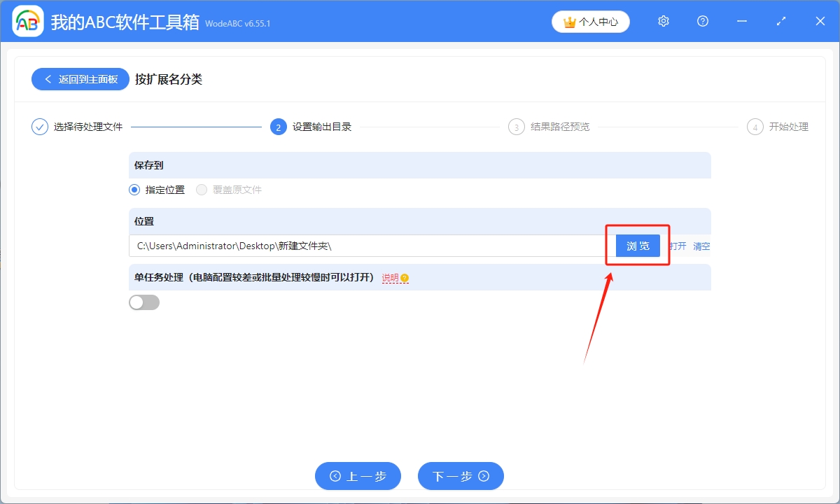Open the settings gear icon
Image resolution: width=840 pixels, height=504 pixels.
pos(663,21)
